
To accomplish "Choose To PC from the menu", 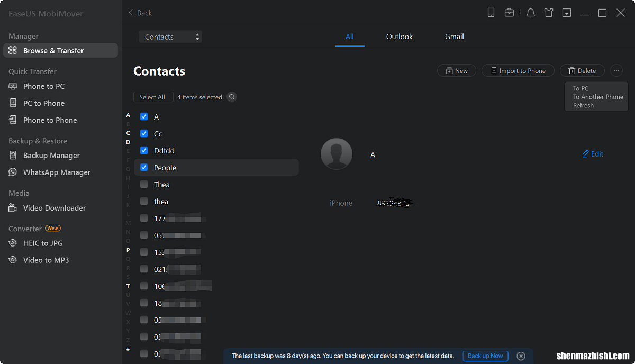I will tap(580, 88).
